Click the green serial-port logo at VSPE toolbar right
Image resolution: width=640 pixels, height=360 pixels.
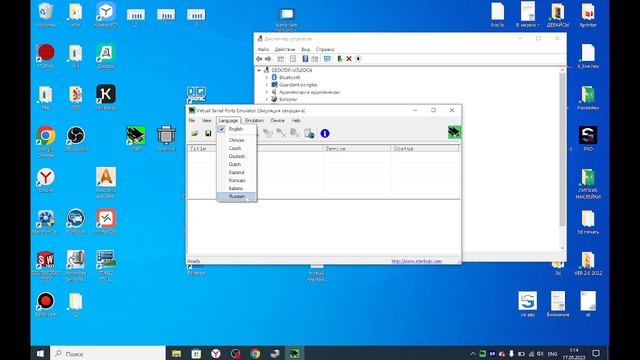[454, 132]
